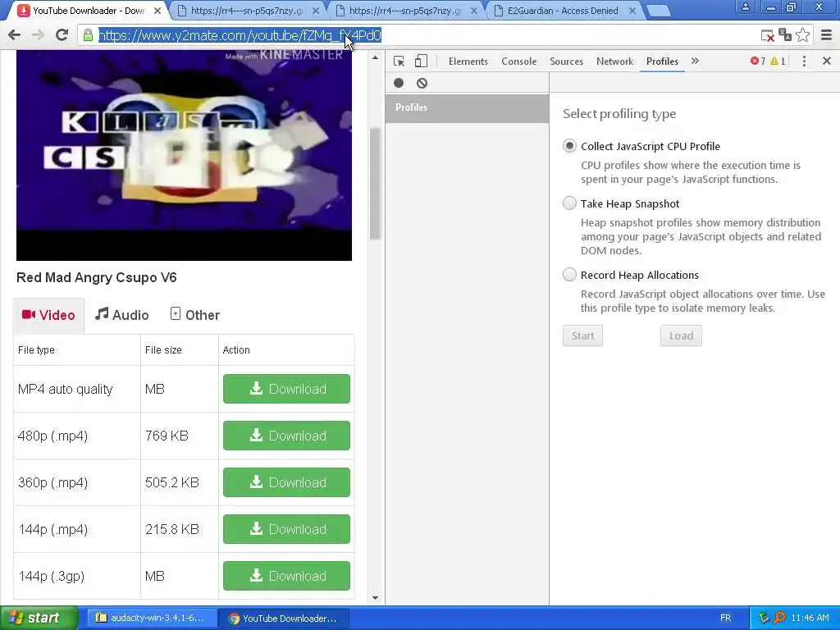Viewport: 840px width, 630px height.
Task: Click the Chrome user profile icon
Action: pos(745,7)
